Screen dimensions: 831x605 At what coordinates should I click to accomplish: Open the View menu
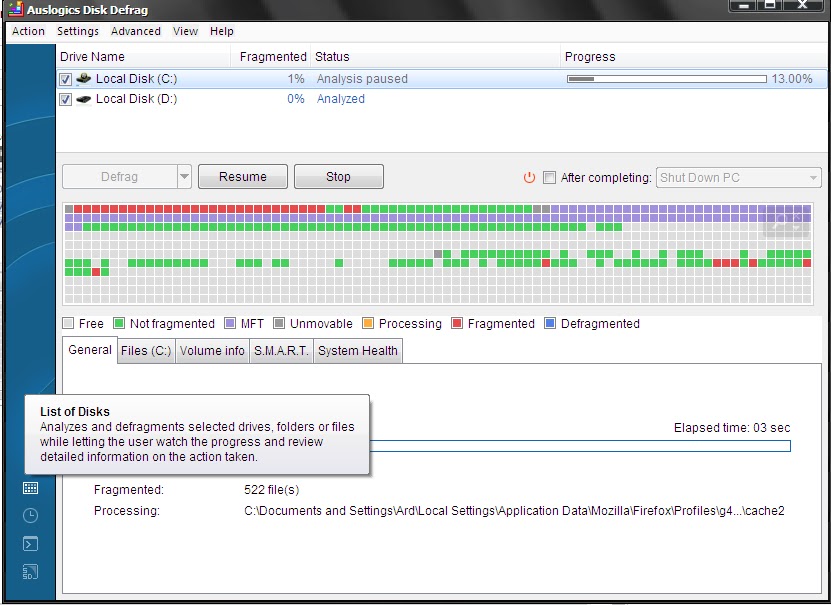coord(185,31)
